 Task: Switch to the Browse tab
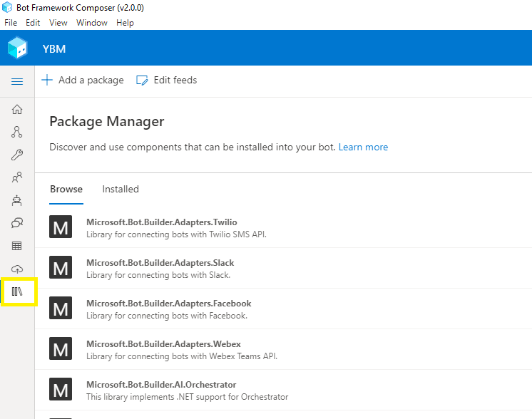pos(66,189)
